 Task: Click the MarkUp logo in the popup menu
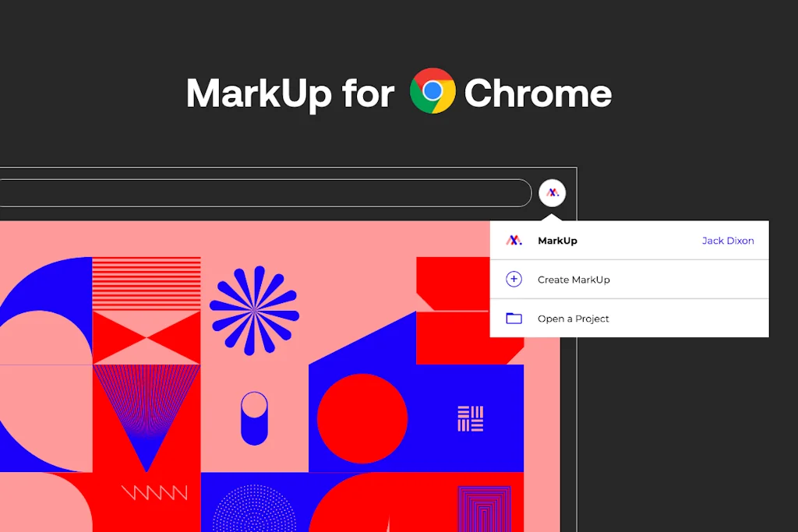point(514,241)
